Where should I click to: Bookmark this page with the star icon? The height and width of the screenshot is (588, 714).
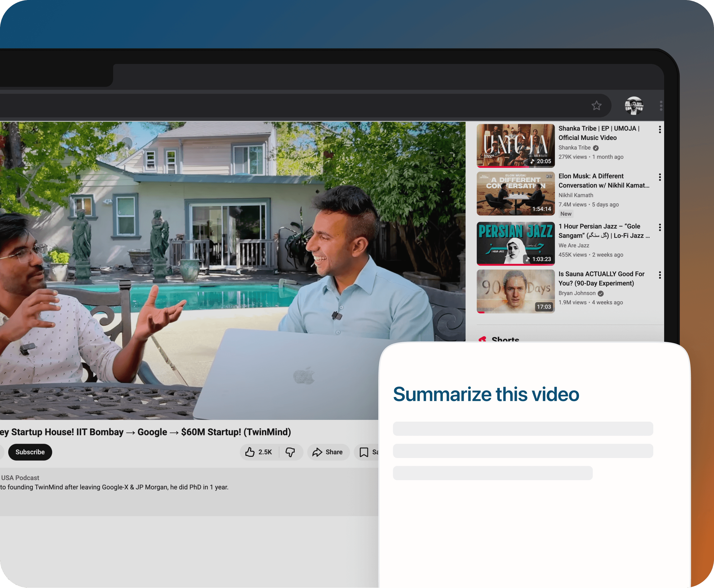click(597, 106)
